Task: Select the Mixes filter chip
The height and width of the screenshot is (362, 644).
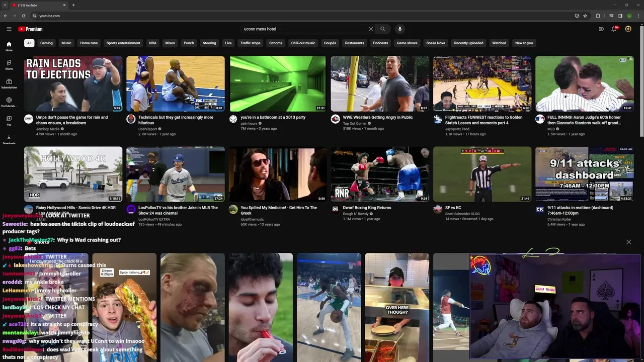Action: tap(170, 43)
